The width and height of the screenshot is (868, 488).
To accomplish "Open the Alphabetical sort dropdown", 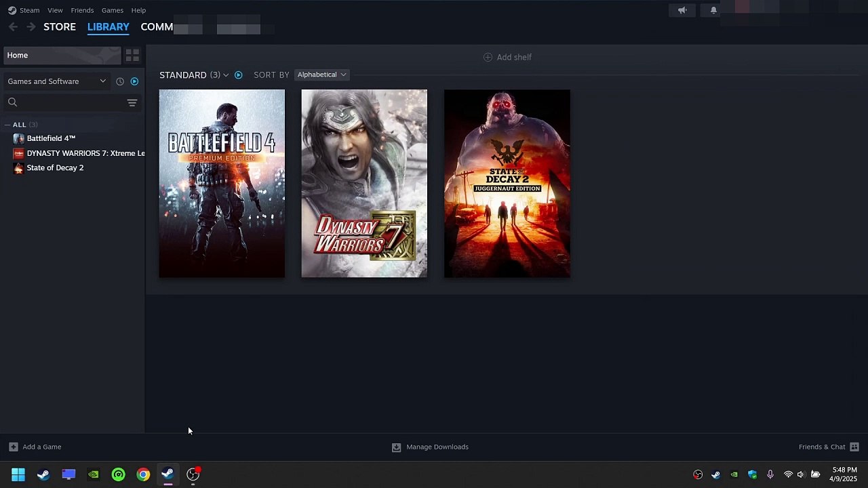I will (x=322, y=75).
